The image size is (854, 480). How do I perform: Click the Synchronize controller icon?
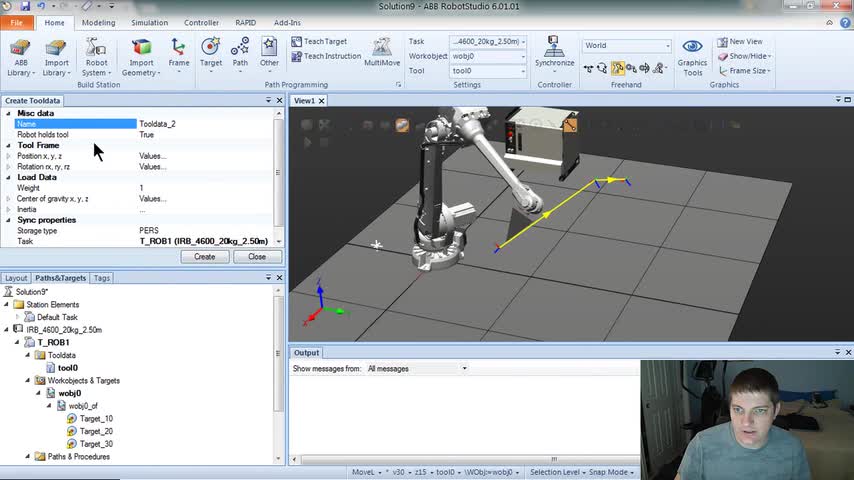click(x=554, y=53)
